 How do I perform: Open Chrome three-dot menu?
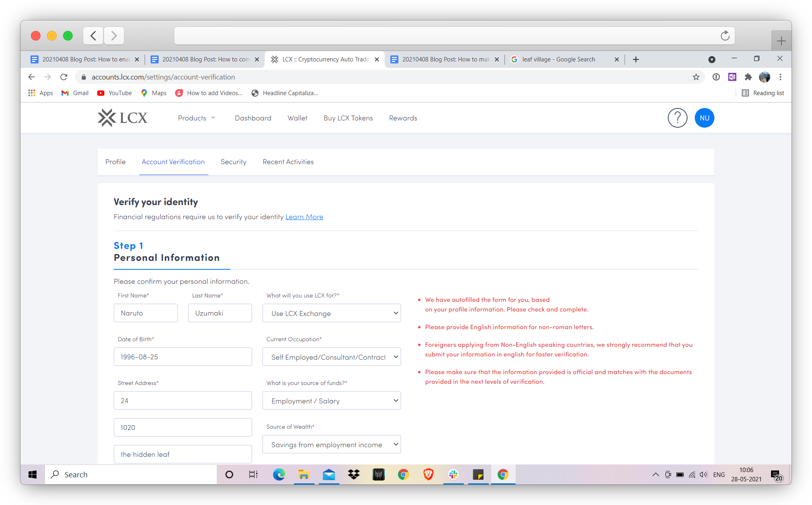pyautogui.click(x=780, y=77)
